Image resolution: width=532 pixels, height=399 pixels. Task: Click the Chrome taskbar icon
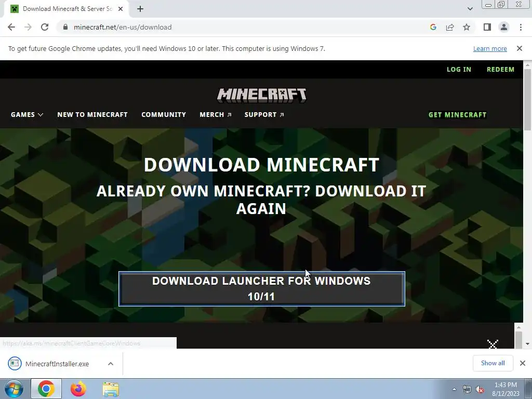click(x=46, y=389)
